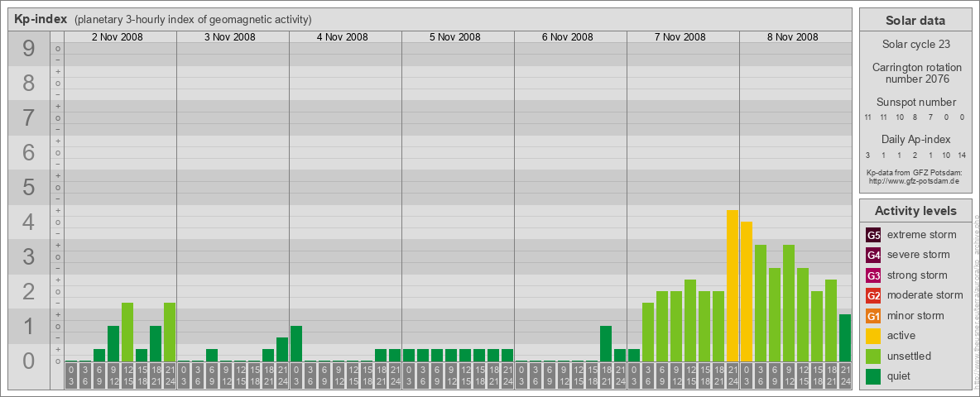The height and width of the screenshot is (397, 980).
Task: Click the 'Activity levels' panel heading
Action: tap(915, 211)
